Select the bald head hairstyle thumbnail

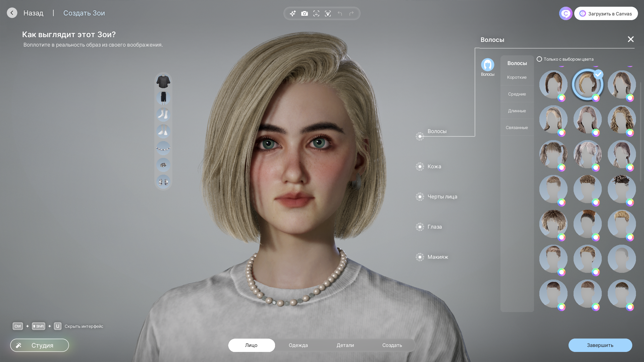pos(622,259)
